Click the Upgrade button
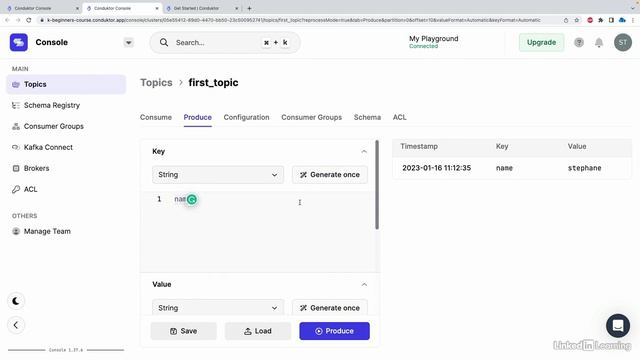This screenshot has height=360, width=640. [541, 42]
